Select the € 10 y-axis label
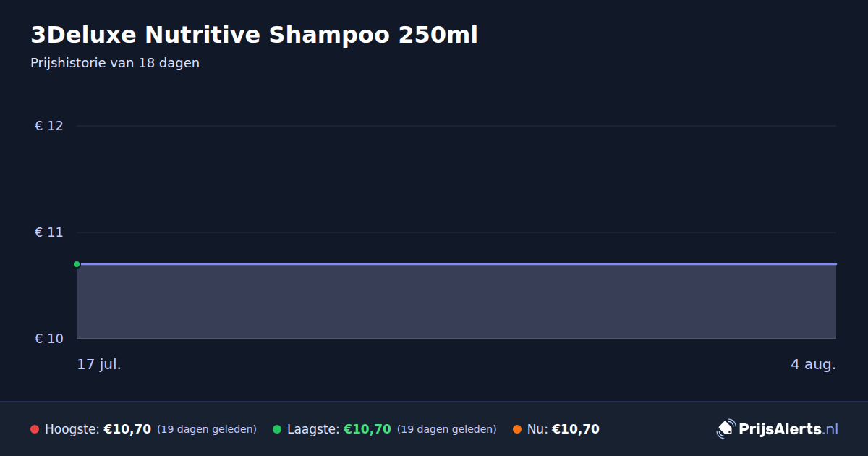Screen dimensions: 868x456 (x=49, y=339)
